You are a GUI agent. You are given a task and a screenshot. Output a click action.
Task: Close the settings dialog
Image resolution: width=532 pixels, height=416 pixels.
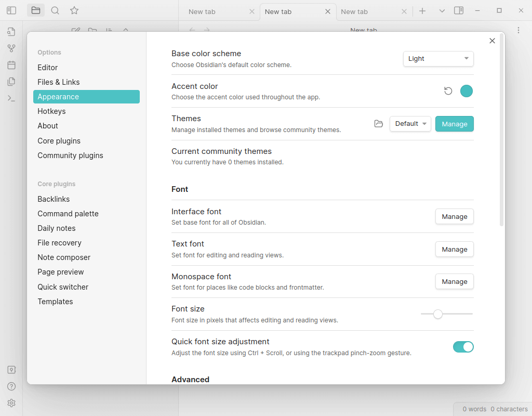coord(492,41)
